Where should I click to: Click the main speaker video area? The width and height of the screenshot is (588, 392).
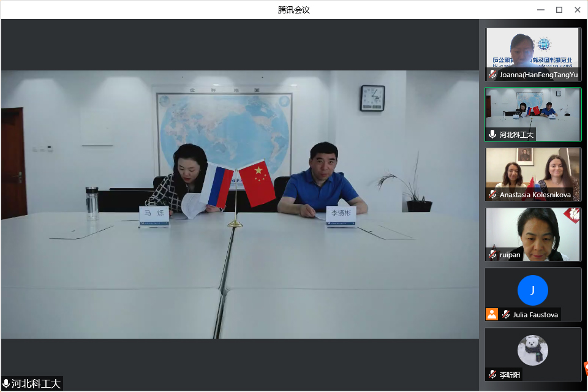[240, 204]
